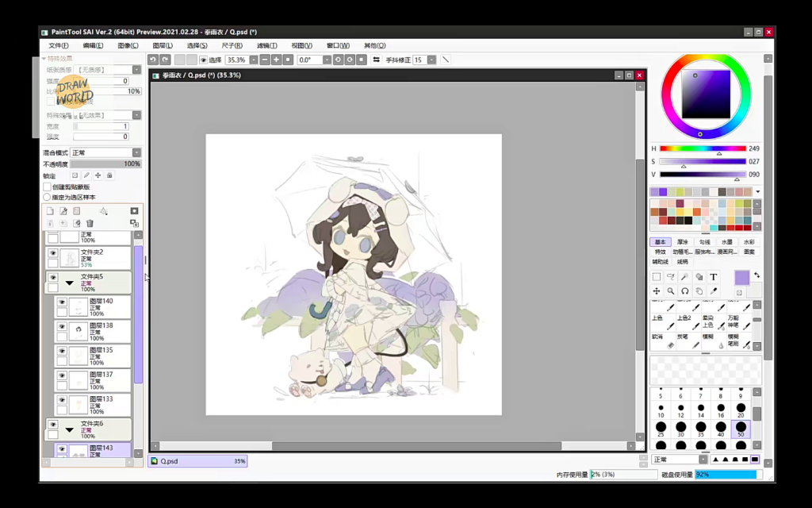Viewport: 812px width, 508px height.
Task: Choose the Move tool
Action: (657, 291)
